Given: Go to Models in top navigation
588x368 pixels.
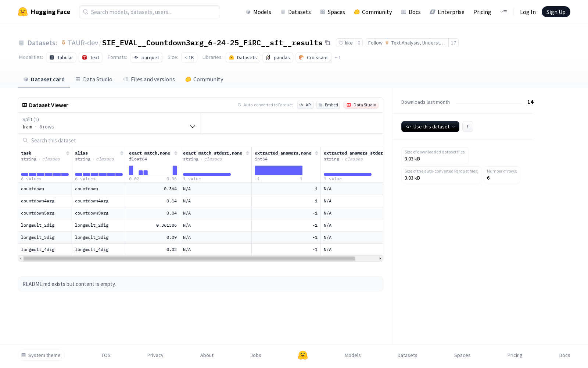Looking at the screenshot, I should click(x=258, y=12).
